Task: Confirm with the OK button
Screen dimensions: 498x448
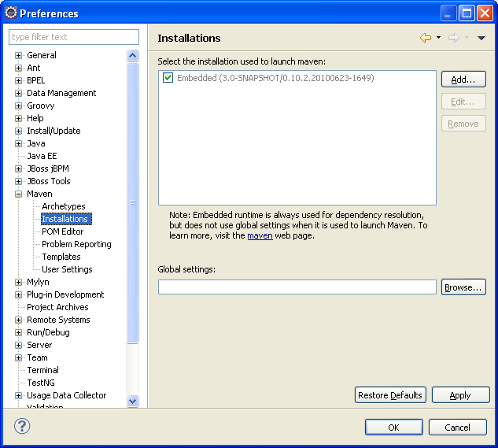Action: (x=394, y=427)
